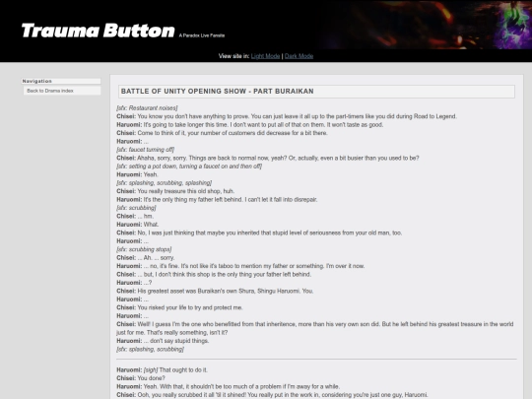Click the line '... no, it's fine. It's not like it's taboo'

tap(240, 266)
